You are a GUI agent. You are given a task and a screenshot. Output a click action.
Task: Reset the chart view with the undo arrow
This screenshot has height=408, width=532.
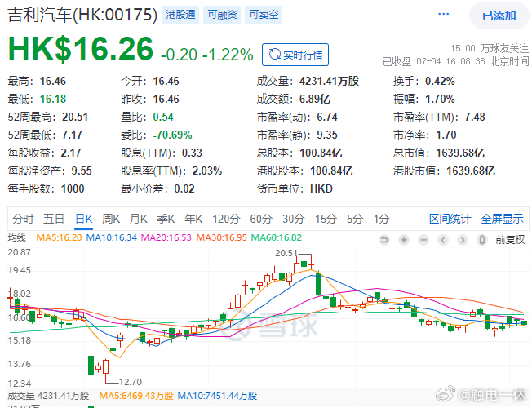click(x=384, y=240)
